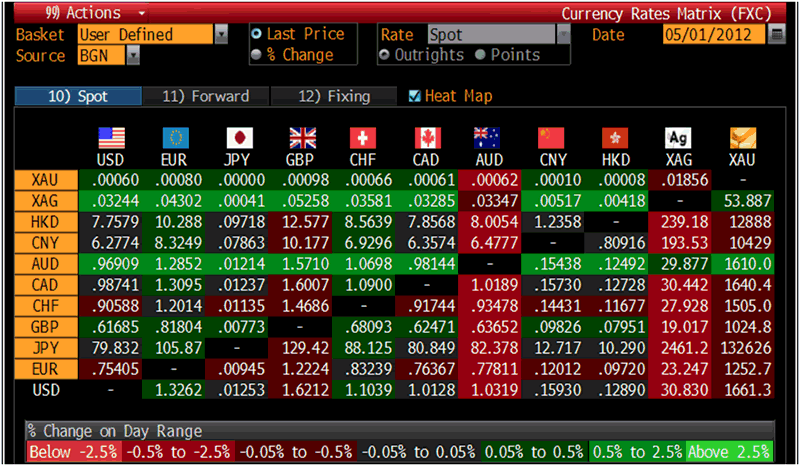
Task: Switch to the 11) Forward tab
Action: pyautogui.click(x=204, y=97)
